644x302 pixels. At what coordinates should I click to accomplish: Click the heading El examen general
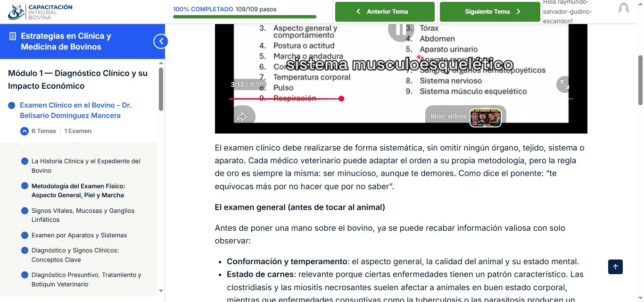point(300,207)
